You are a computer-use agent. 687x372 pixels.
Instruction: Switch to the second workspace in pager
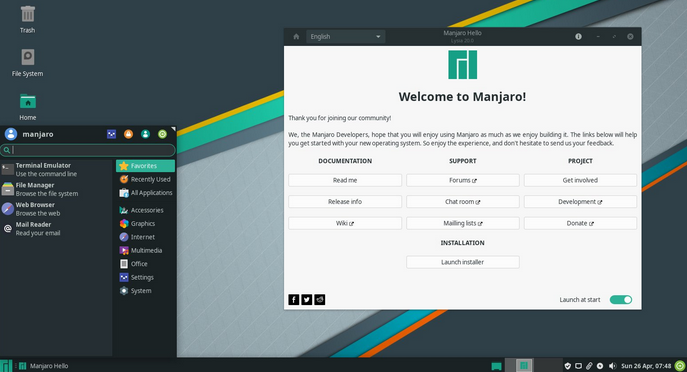pos(548,365)
